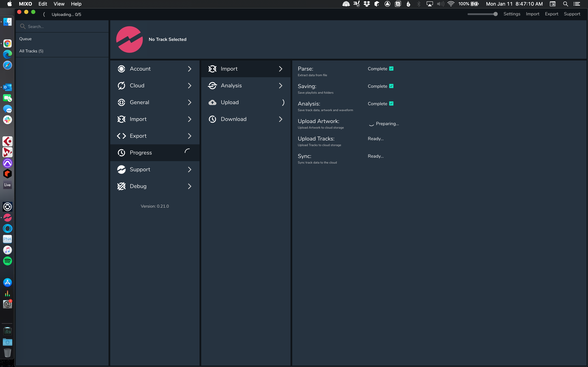The width and height of the screenshot is (588, 367).
Task: Click the Export code brackets icon
Action: pos(121,136)
